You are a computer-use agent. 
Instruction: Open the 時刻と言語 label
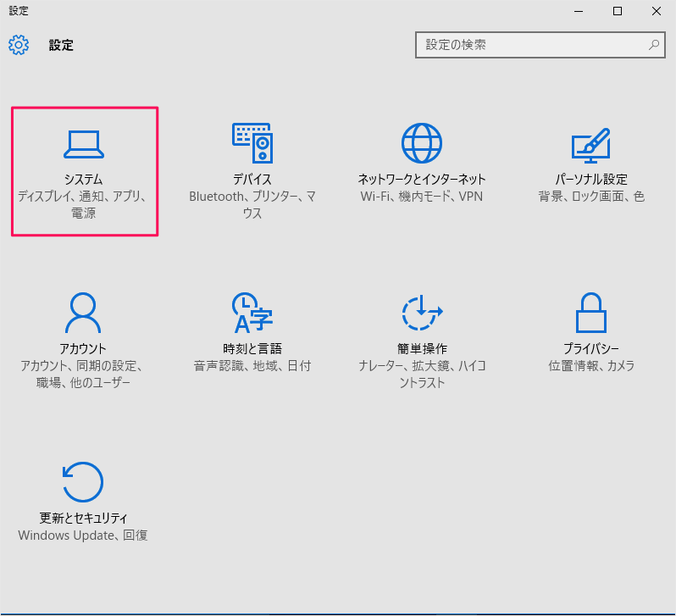[x=252, y=348]
